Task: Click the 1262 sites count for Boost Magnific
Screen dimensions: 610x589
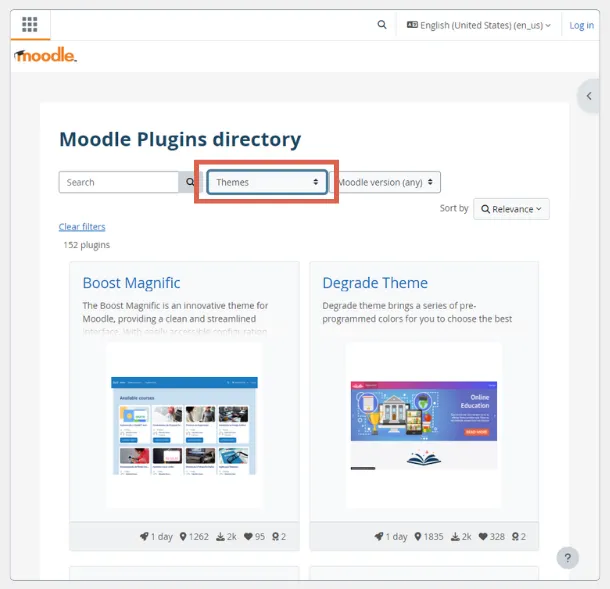Action: pyautogui.click(x=199, y=536)
